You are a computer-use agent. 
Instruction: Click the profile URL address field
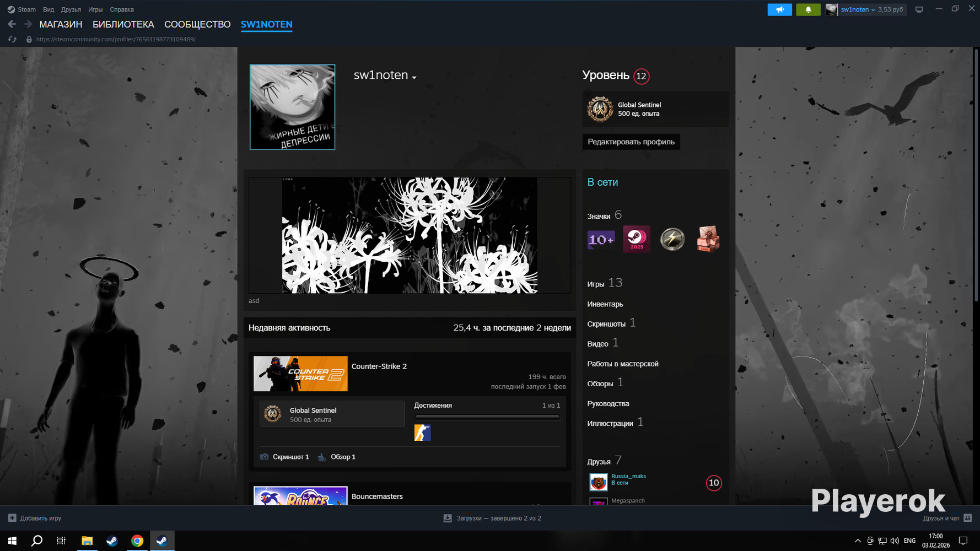(116, 39)
